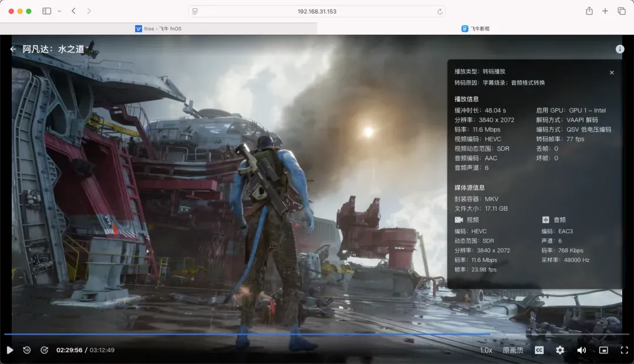Enter fullscreen mode
Viewport: 634px width, 364px height.
[624, 350]
